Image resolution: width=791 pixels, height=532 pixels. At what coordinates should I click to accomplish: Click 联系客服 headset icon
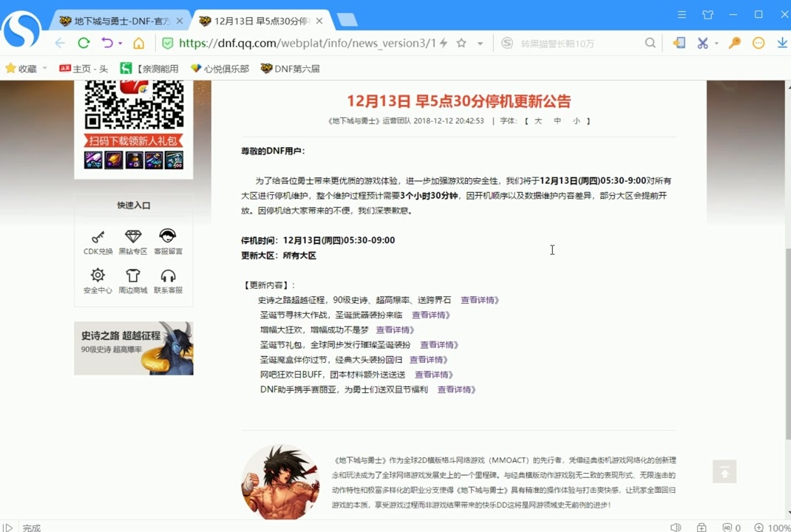coord(168,276)
